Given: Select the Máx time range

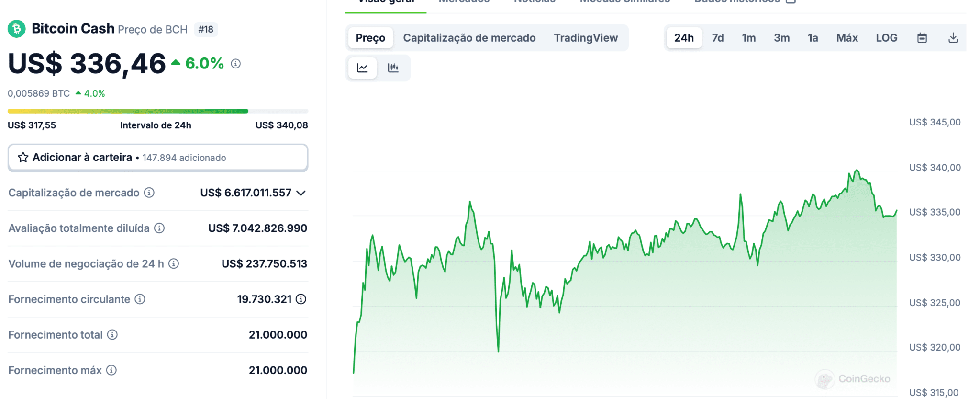Looking at the screenshot, I should (847, 38).
